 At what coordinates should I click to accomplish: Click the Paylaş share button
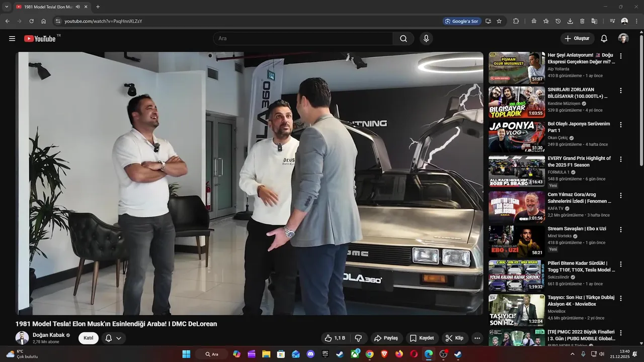point(386,338)
